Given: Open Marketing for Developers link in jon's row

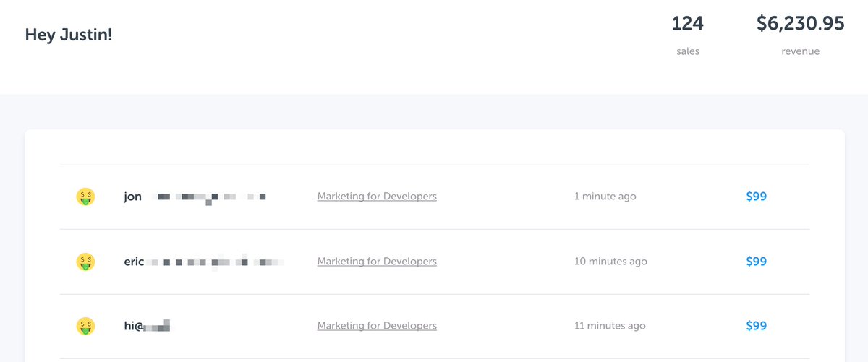Looking at the screenshot, I should coord(377,197).
